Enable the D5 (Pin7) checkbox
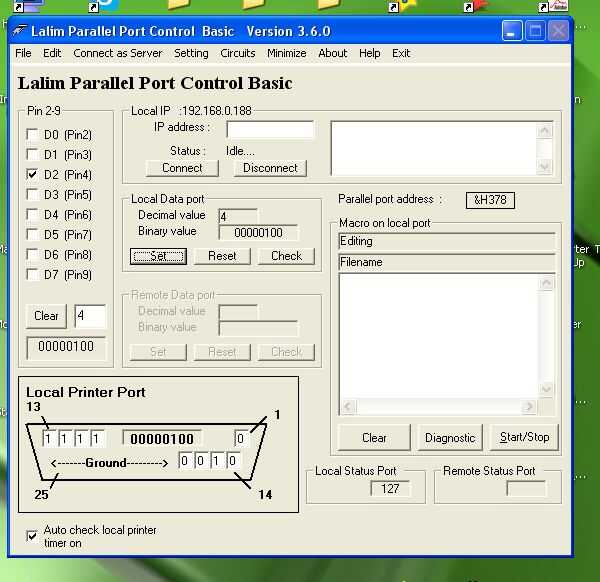The image size is (600, 582). coord(32,234)
